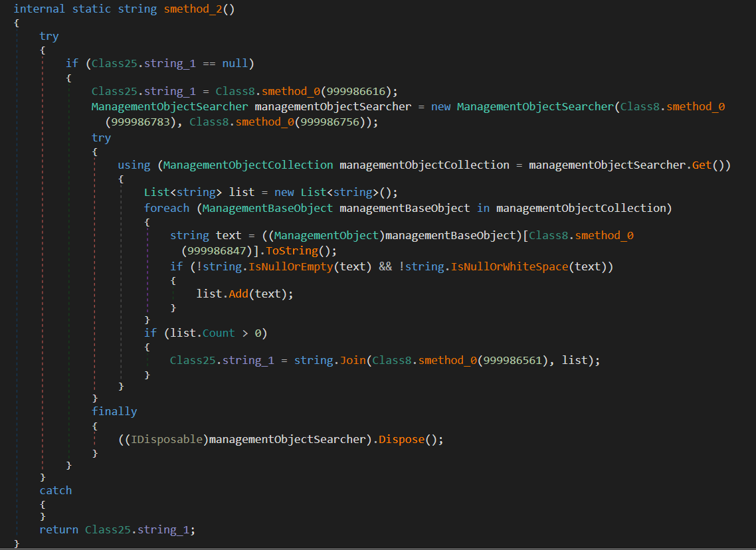
Task: Click the 'catch' keyword
Action: [x=55, y=490]
